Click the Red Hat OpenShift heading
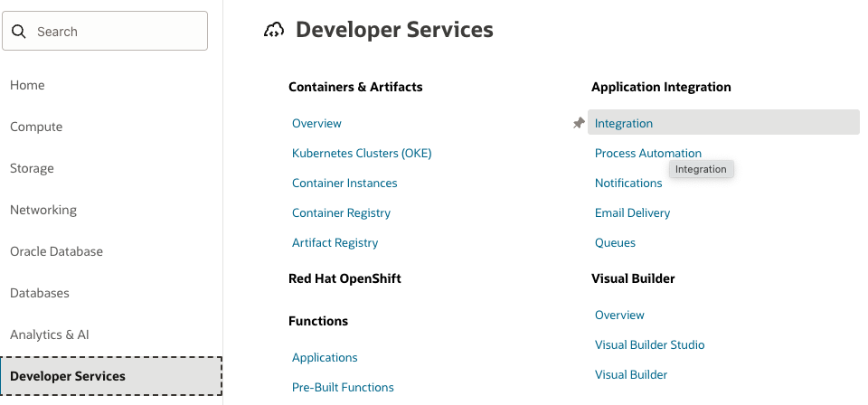 [344, 278]
